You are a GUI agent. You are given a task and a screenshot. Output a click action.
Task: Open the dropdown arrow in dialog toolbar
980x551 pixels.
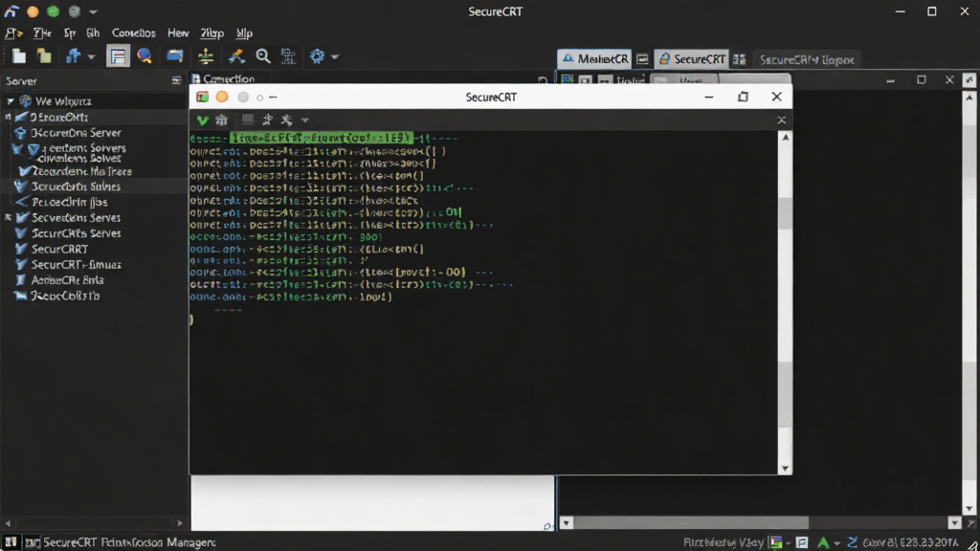click(305, 121)
